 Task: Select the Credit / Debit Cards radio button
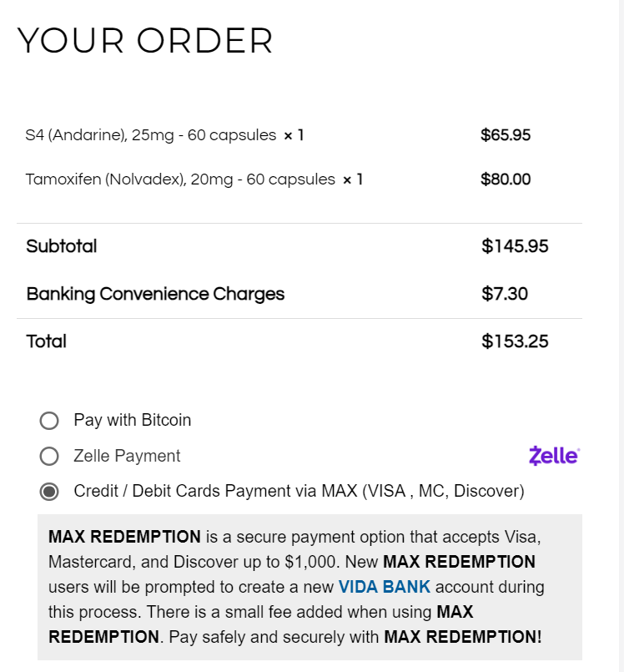point(49,492)
